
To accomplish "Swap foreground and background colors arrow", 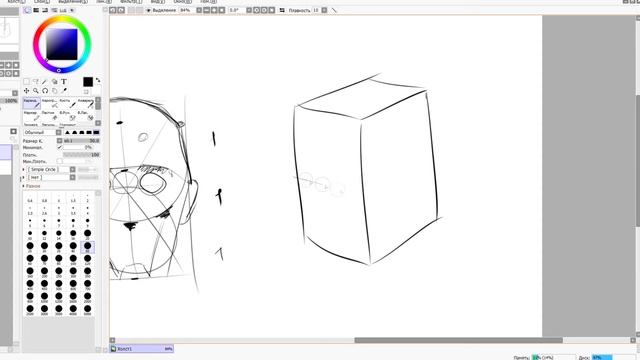I will [x=98, y=80].
